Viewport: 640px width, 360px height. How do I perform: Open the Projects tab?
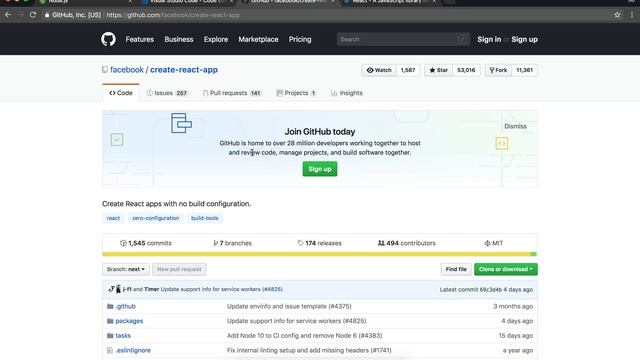296,93
